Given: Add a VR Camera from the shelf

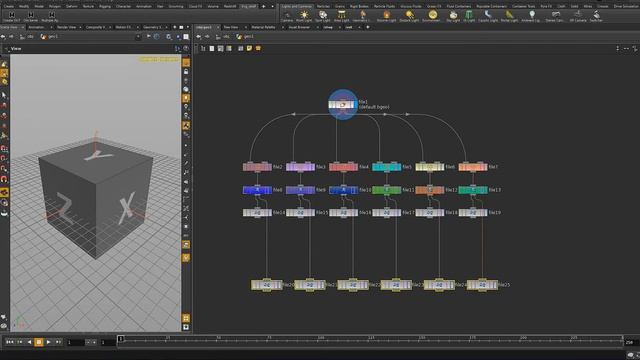Looking at the screenshot, I should pyautogui.click(x=578, y=16).
